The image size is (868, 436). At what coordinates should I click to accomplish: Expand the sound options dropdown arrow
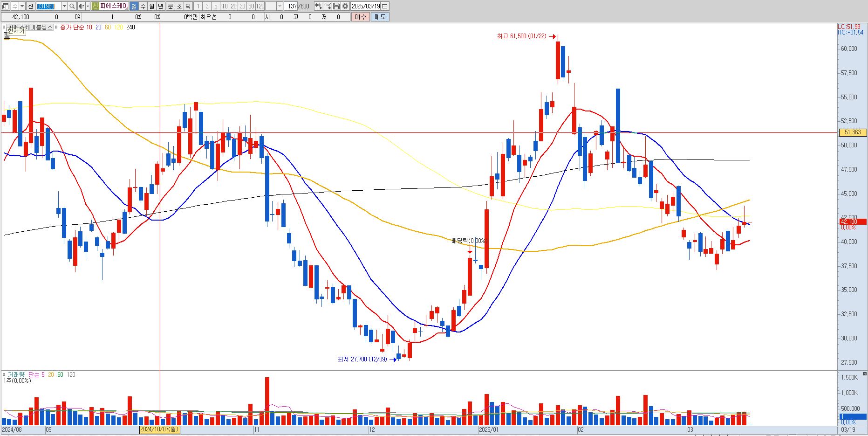click(88, 6)
